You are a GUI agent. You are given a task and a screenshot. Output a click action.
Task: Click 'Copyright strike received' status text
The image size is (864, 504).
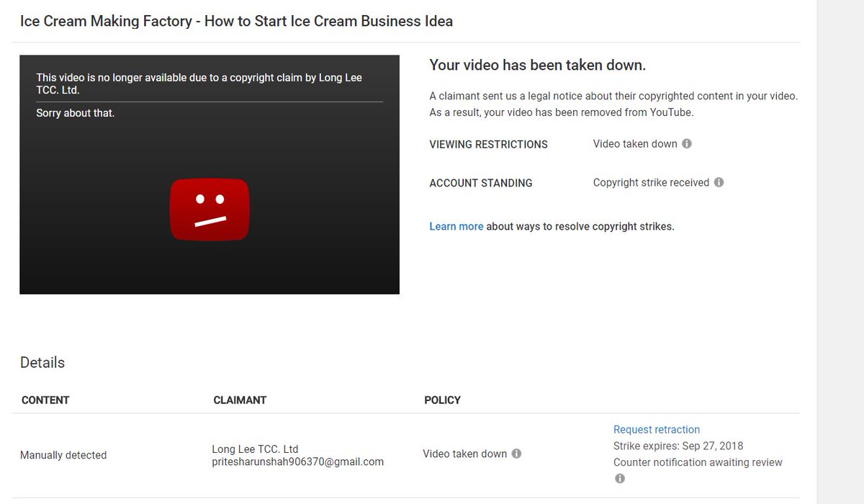tap(651, 183)
